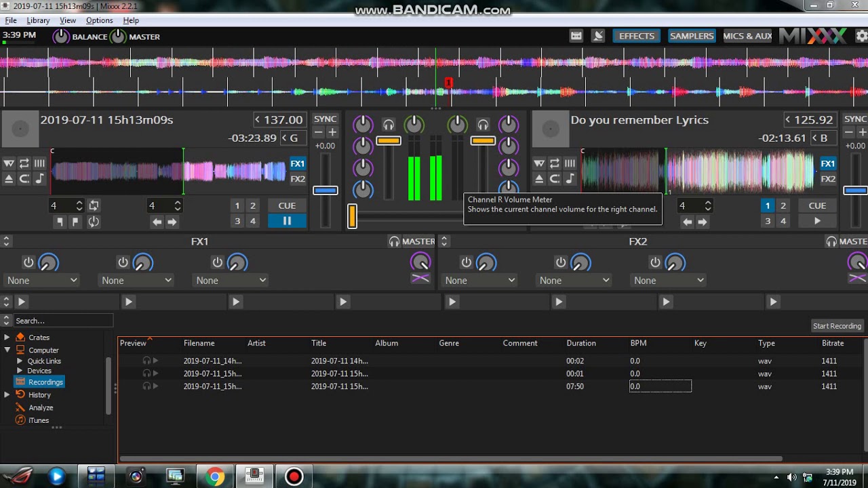Click eject icon on left deck
Screen dimensions: 868x488
point(9,179)
